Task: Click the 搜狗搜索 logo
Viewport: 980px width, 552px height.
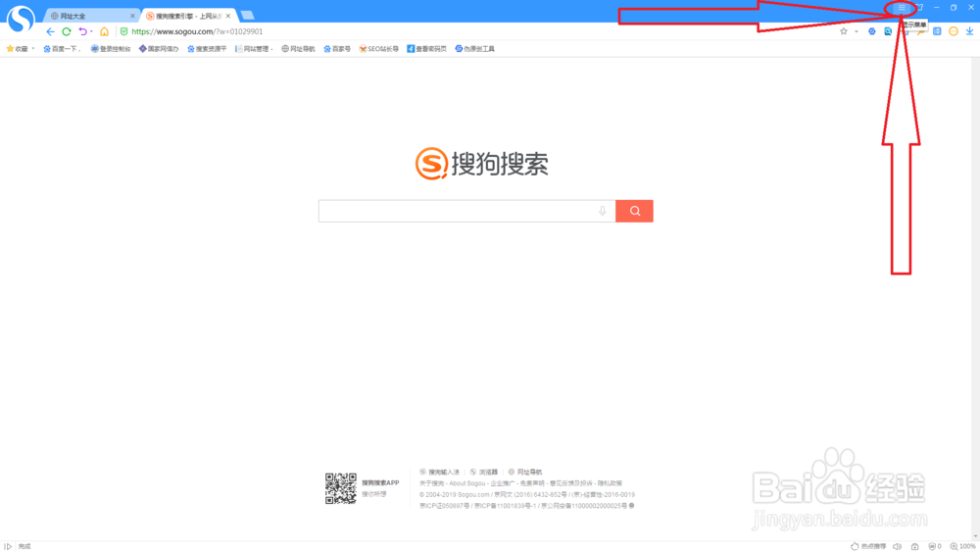Action: point(482,164)
